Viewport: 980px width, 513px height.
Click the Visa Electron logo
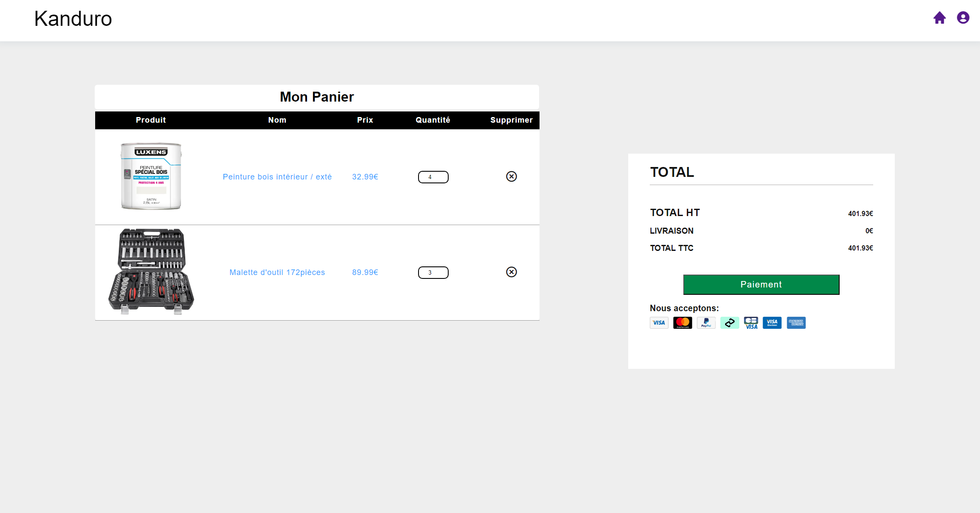click(x=772, y=323)
